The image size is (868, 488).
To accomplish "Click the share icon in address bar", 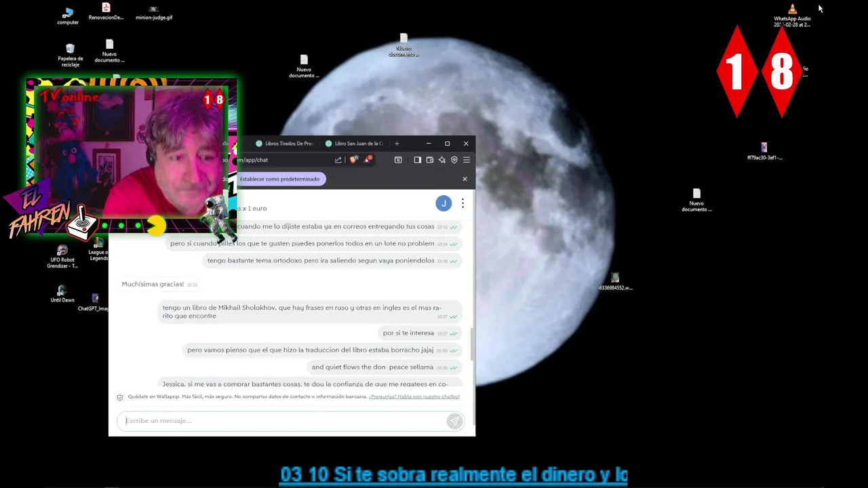I will click(x=338, y=160).
